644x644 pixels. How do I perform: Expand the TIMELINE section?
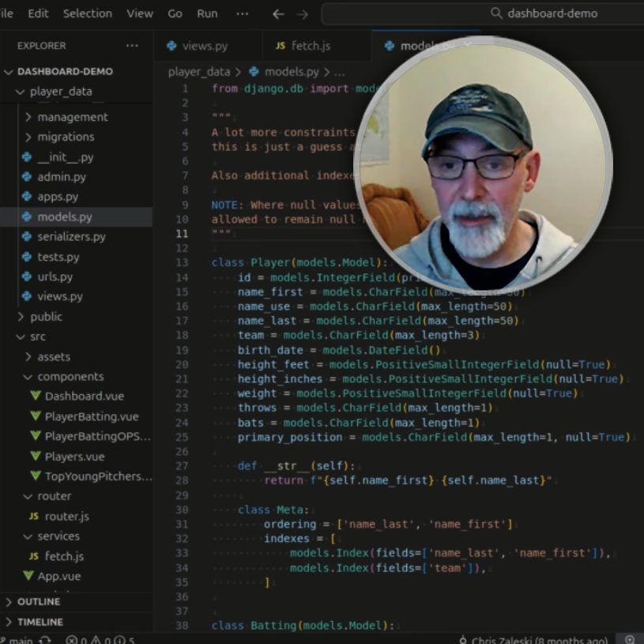(x=40, y=622)
